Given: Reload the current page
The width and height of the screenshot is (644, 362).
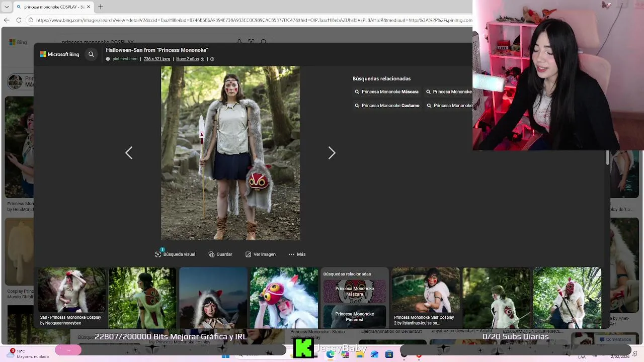Looking at the screenshot, I should pyautogui.click(x=19, y=20).
